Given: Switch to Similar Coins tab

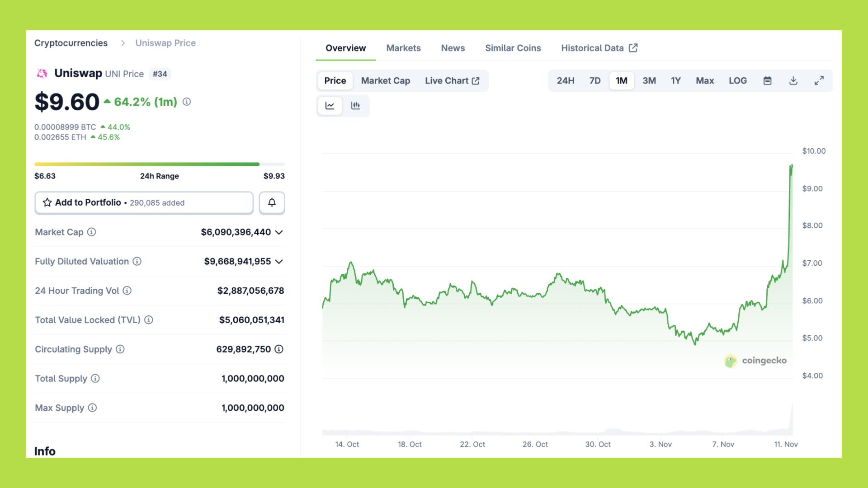Looking at the screenshot, I should (x=513, y=48).
